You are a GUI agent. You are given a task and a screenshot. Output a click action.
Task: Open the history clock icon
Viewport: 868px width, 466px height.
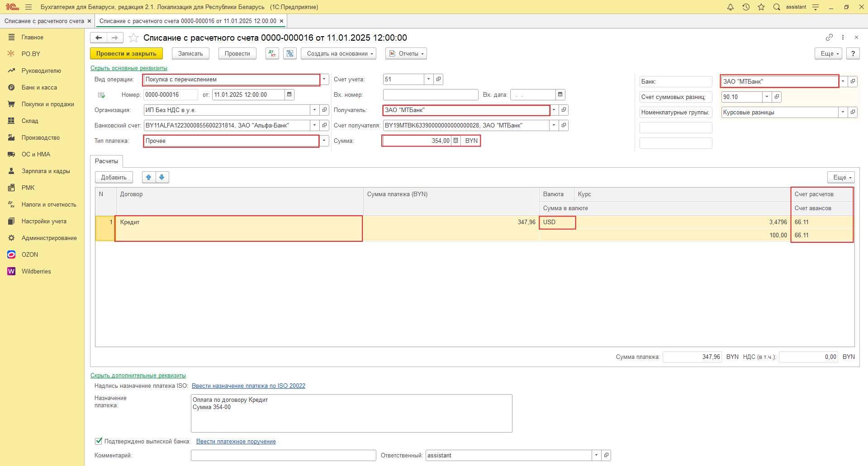pos(746,7)
